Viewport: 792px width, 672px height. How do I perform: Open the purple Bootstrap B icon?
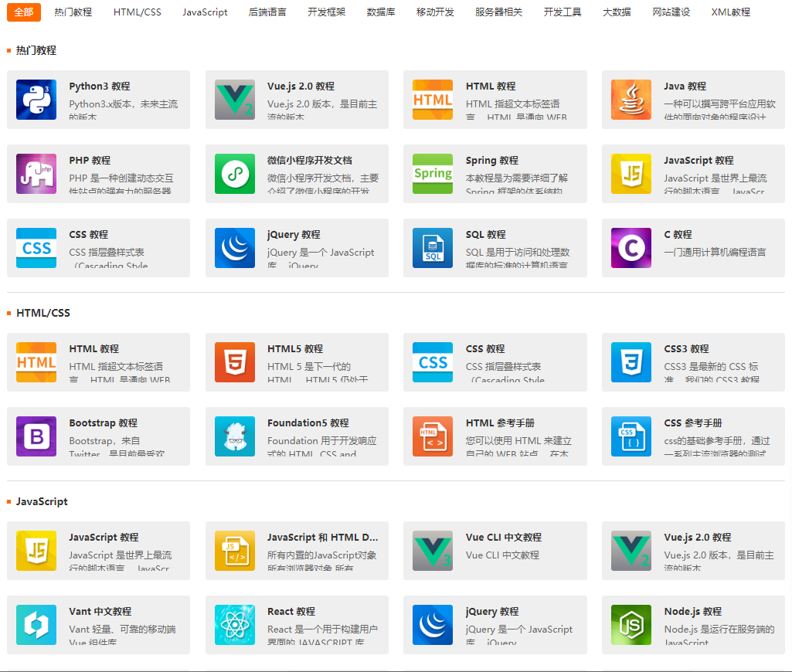tap(36, 436)
